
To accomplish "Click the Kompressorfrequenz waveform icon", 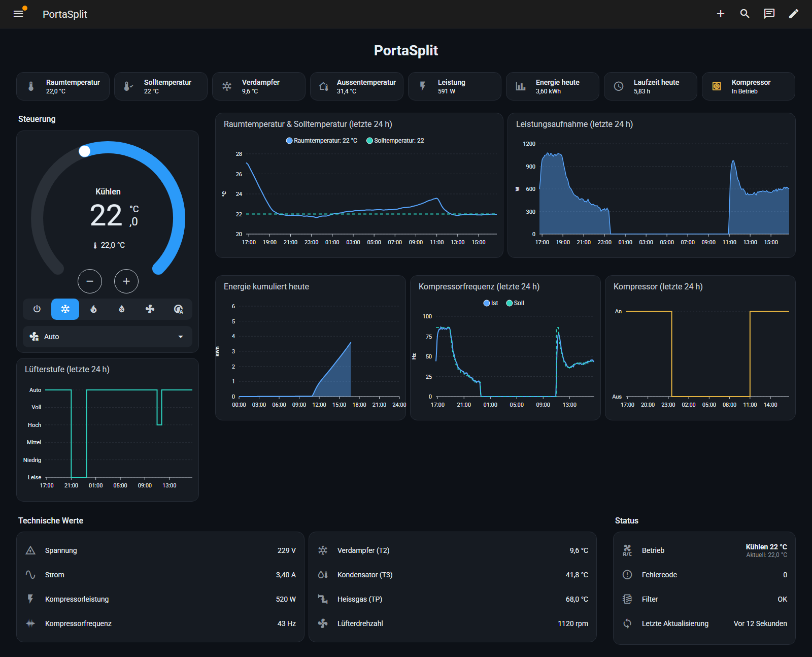I will click(30, 623).
